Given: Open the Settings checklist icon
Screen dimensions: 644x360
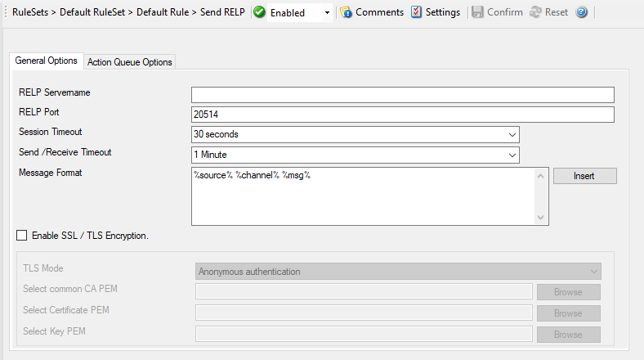Looking at the screenshot, I should tap(416, 12).
